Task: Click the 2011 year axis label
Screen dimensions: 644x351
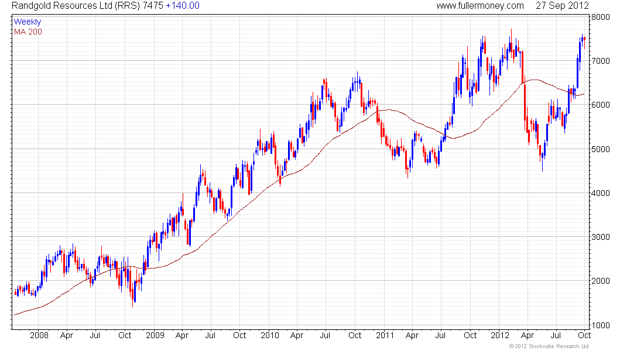Action: pyautogui.click(x=385, y=335)
